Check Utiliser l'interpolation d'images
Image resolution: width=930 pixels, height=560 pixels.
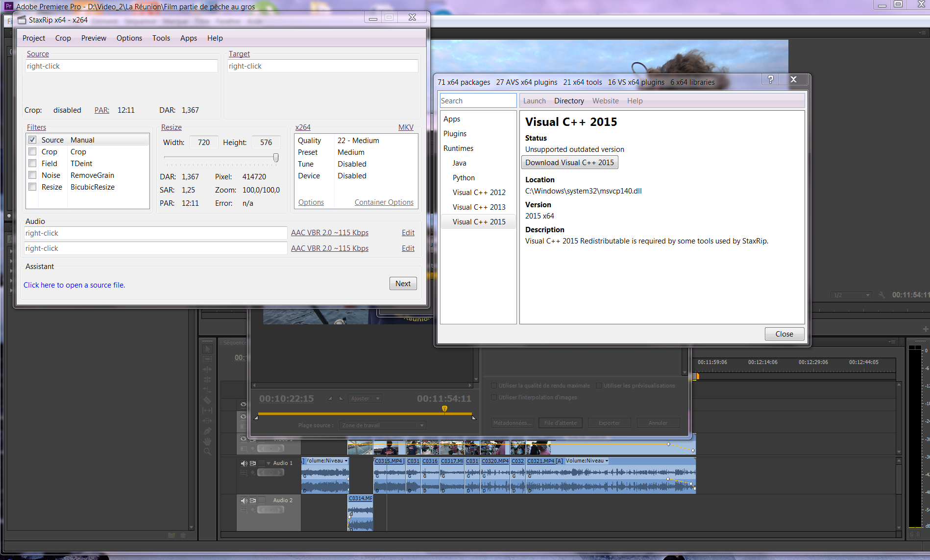point(494,397)
